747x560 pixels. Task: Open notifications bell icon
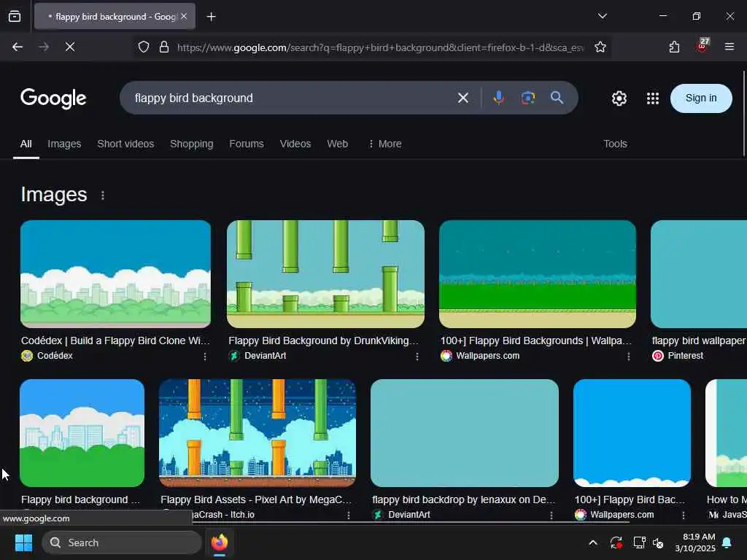pos(727,542)
